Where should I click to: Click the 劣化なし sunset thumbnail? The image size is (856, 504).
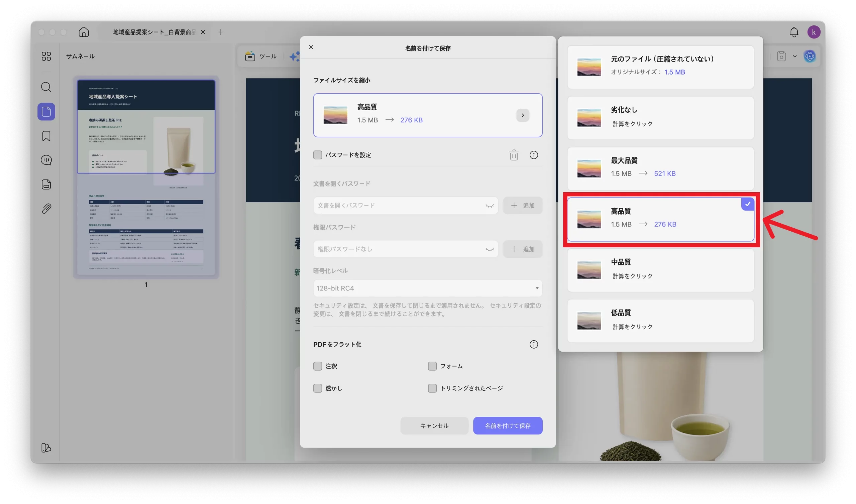coord(589,118)
